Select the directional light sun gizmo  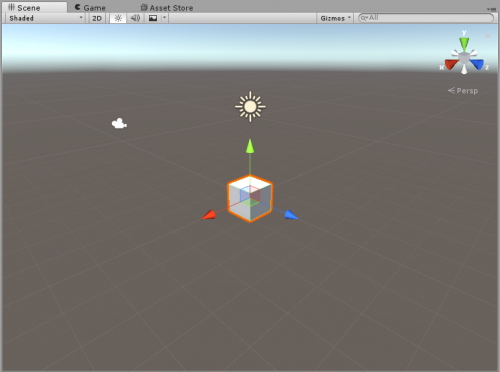250,107
